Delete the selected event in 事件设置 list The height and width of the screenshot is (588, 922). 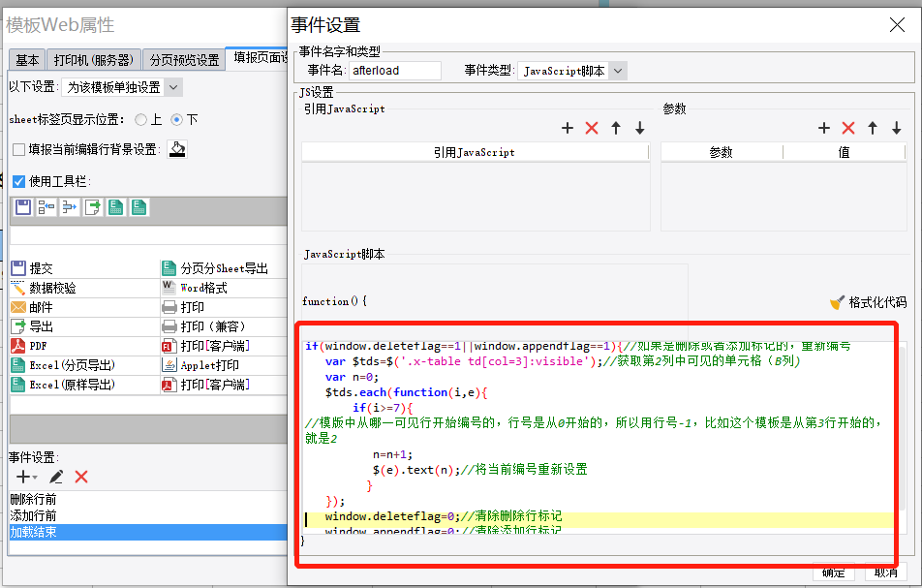coord(81,477)
